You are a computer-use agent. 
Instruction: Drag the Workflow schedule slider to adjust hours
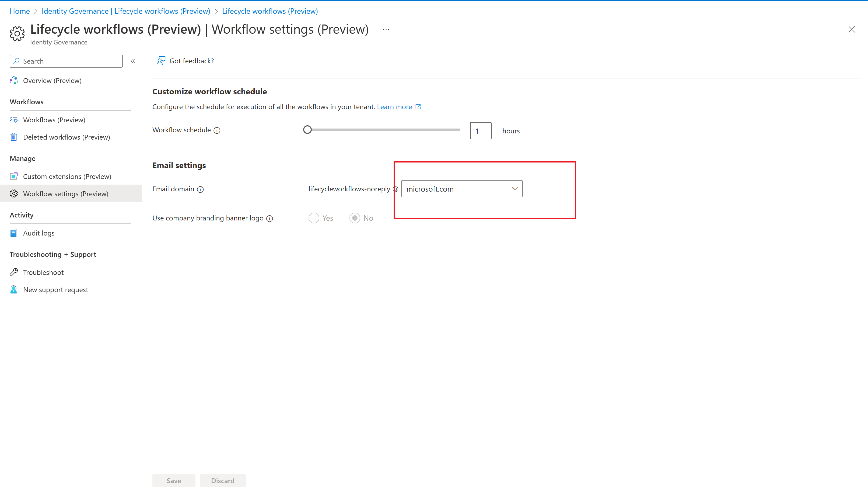pos(308,129)
